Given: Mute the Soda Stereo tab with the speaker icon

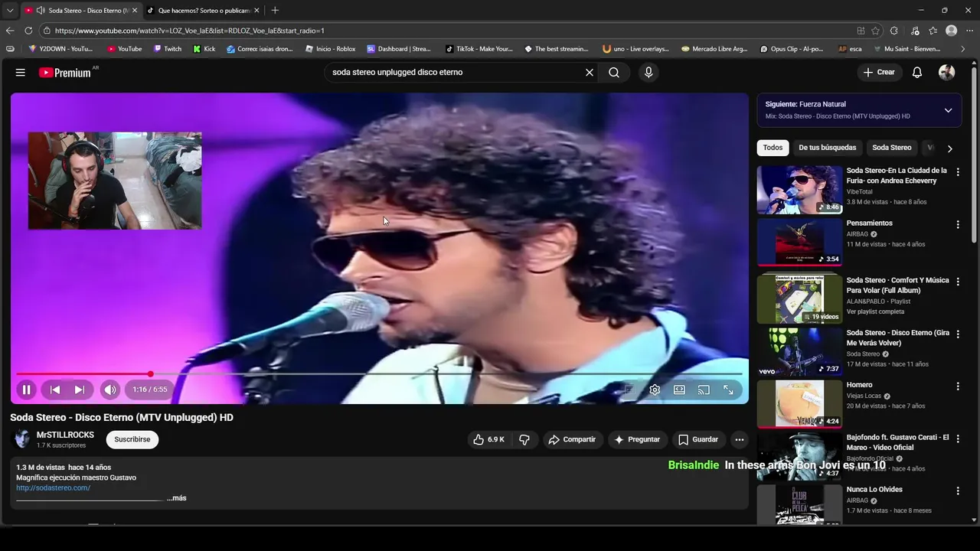Looking at the screenshot, I should click(x=40, y=10).
